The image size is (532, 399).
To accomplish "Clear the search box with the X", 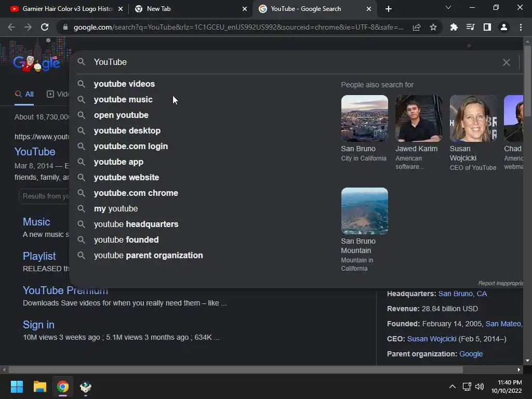I will coord(506,62).
